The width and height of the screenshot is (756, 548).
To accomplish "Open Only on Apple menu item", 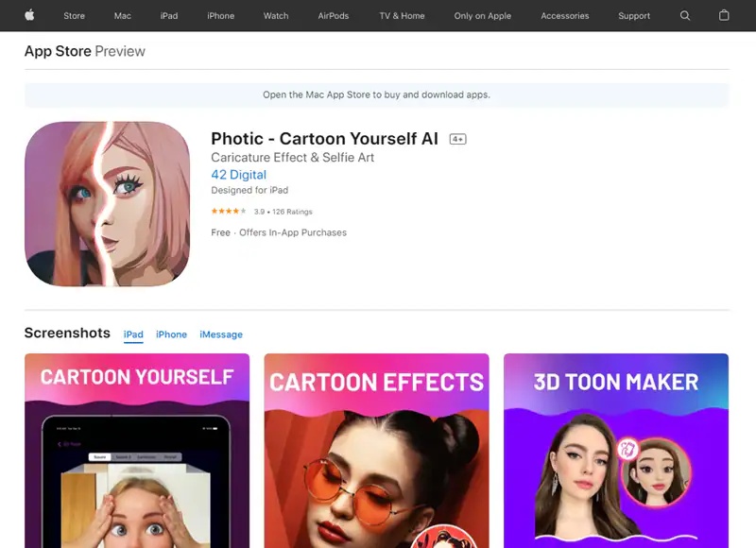I will 482,16.
